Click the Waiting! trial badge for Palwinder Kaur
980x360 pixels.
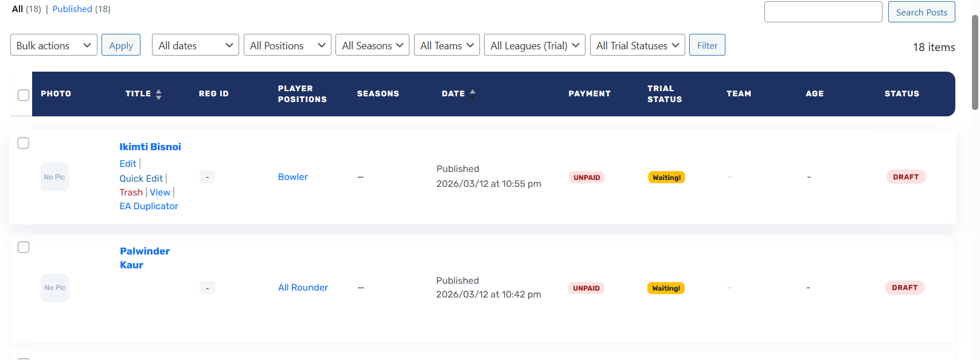pyautogui.click(x=666, y=288)
